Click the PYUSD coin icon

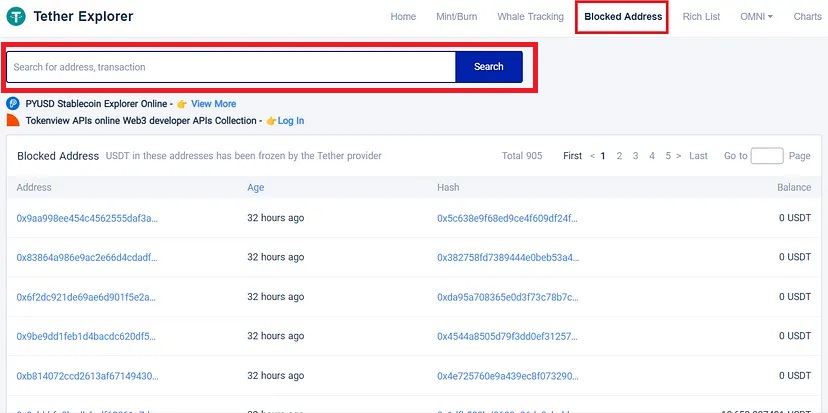[x=13, y=104]
